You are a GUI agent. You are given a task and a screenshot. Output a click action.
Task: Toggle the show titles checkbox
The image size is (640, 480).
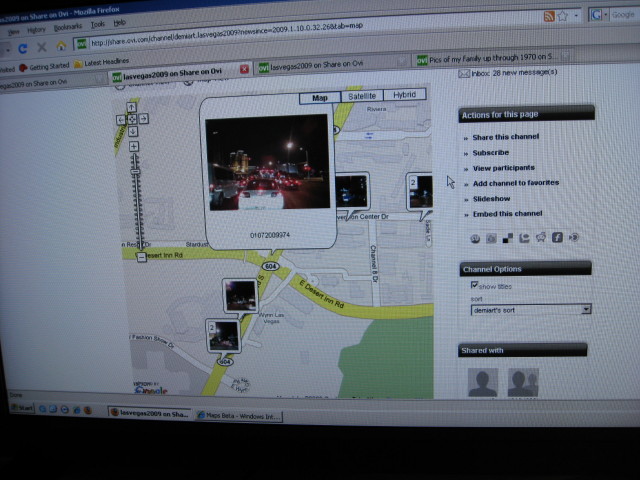coord(474,284)
